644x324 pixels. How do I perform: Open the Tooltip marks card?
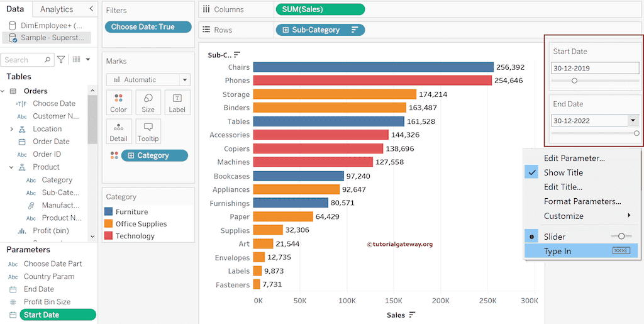coord(148,132)
